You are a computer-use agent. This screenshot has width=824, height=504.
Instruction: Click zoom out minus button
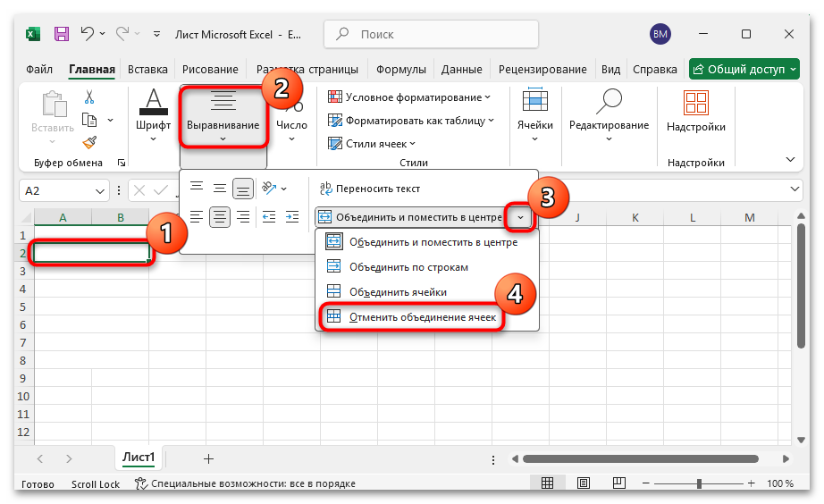(x=646, y=483)
